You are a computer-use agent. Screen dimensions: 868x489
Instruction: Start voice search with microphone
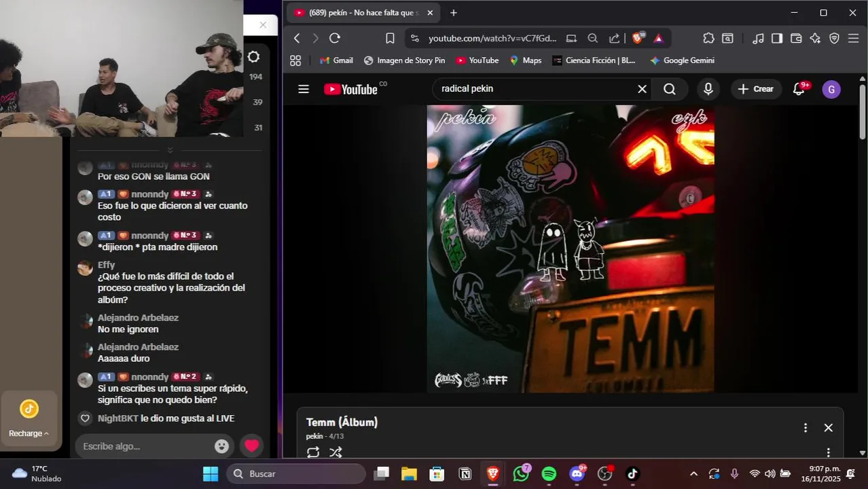[x=708, y=89]
